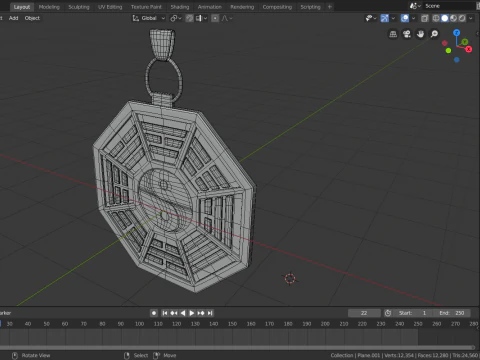Open the Modeling workspace tab
This screenshot has height=360, width=480.
(x=49, y=7)
